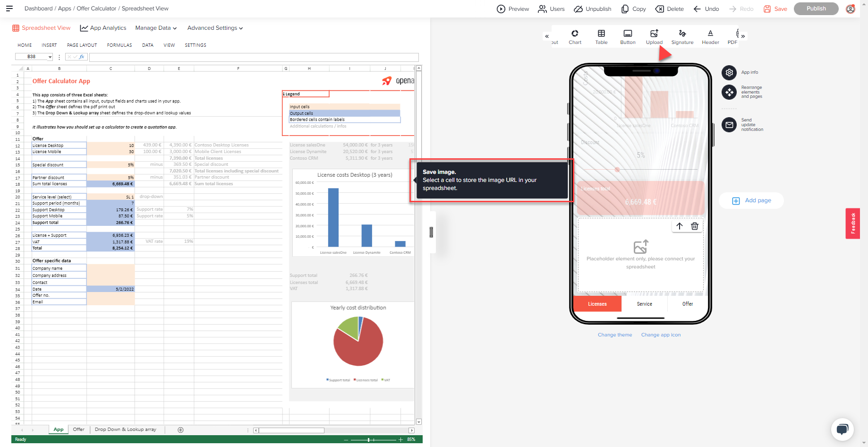Viewport: 868px width, 447px height.
Task: Open the Change app icon link
Action: [661, 335]
